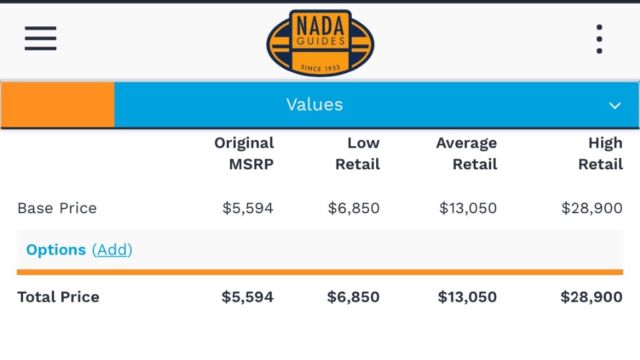The image size is (640, 360).
Task: Expand the Values dropdown chevron
Action: coord(615,106)
